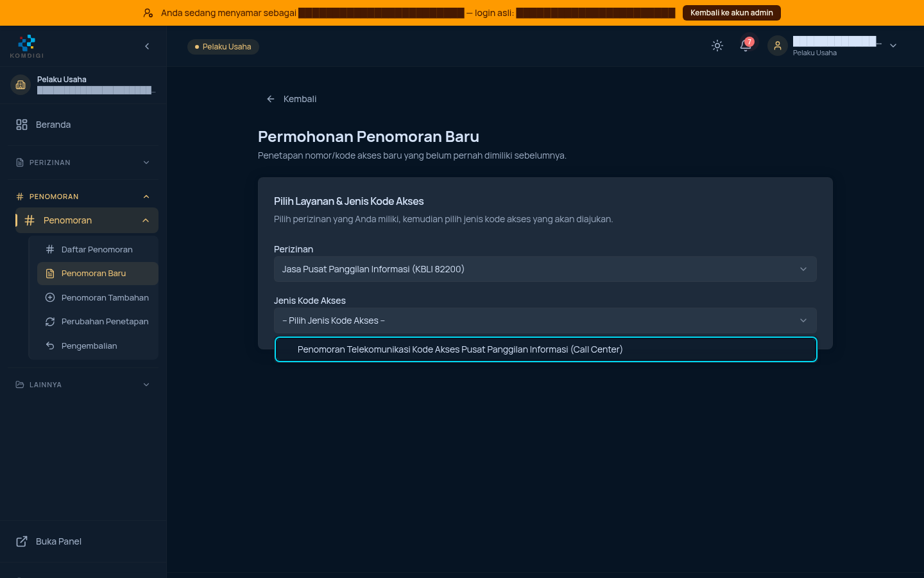This screenshot has width=924, height=578.
Task: Open Buka Panel link
Action: click(83, 541)
